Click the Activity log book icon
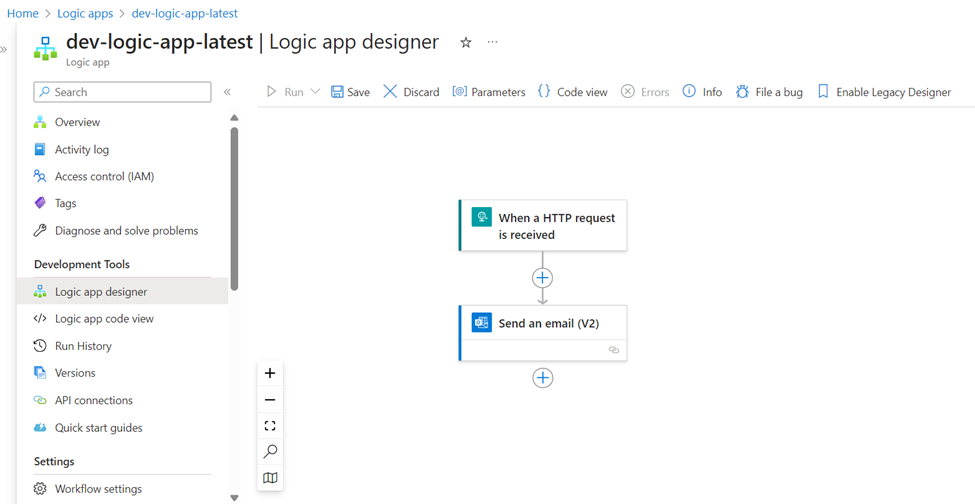This screenshot has height=504, width=975. click(x=40, y=149)
